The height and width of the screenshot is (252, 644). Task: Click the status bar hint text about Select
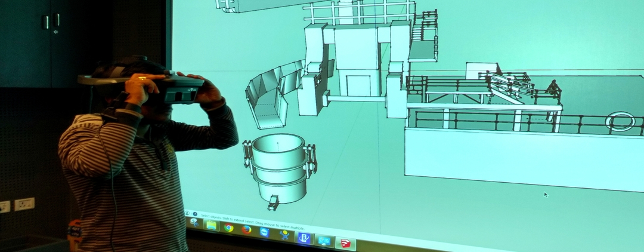250,222
